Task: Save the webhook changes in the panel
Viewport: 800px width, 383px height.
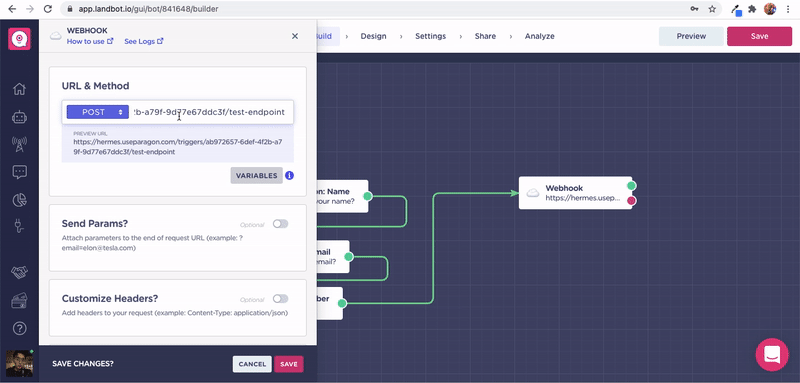Action: point(289,364)
